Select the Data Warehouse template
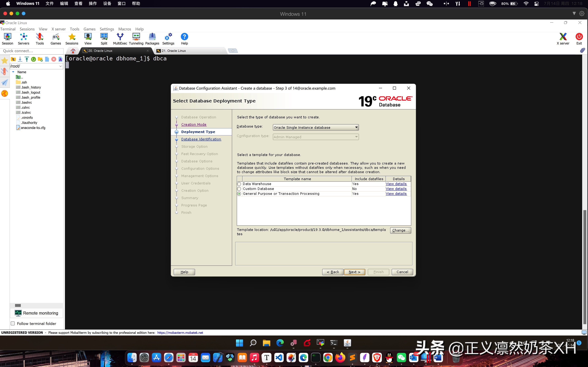Viewport: 588px width, 367px height. tap(239, 184)
